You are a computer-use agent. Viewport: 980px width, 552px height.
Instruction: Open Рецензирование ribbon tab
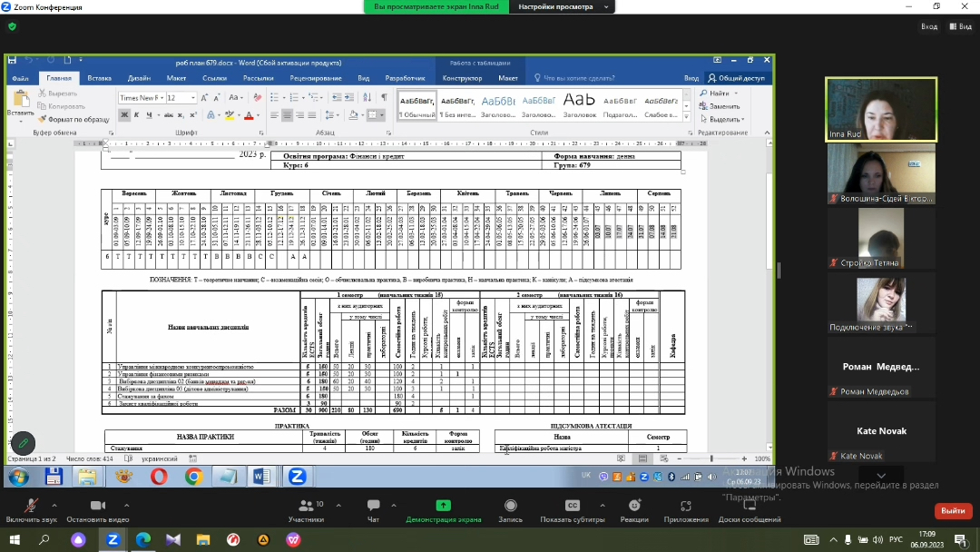click(316, 78)
